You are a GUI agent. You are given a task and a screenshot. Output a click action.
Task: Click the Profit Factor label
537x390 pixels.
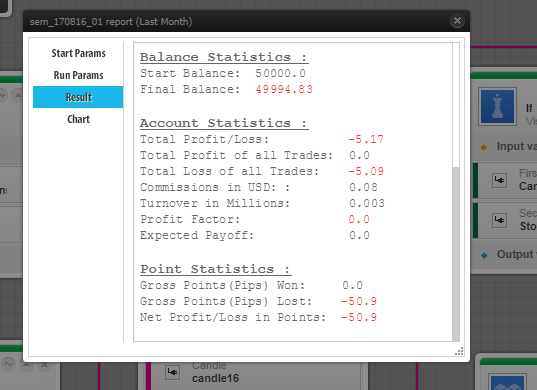coord(190,219)
